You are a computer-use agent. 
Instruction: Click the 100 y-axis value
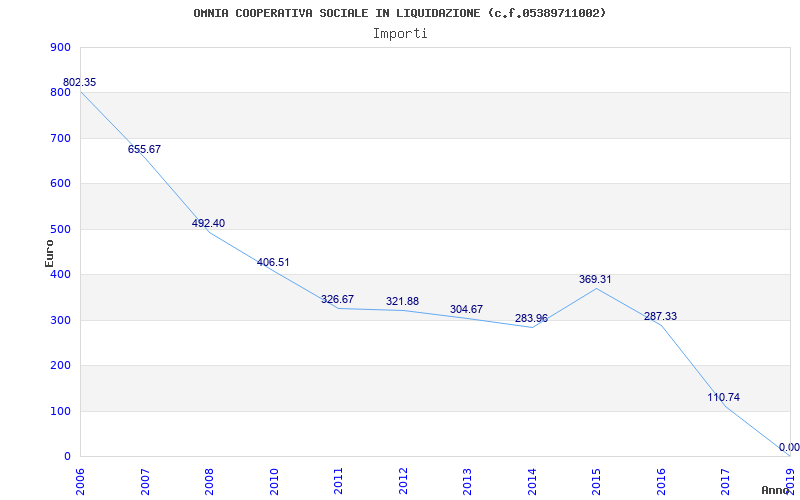tap(60, 411)
